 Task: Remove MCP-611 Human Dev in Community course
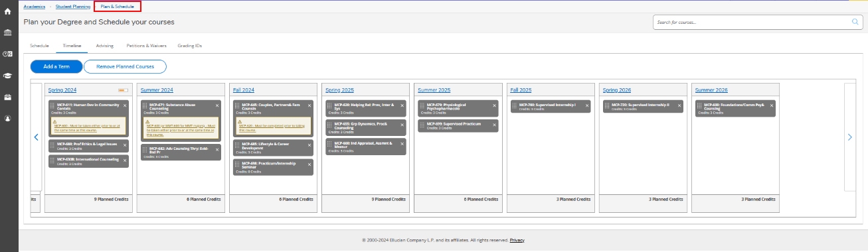pos(125,105)
